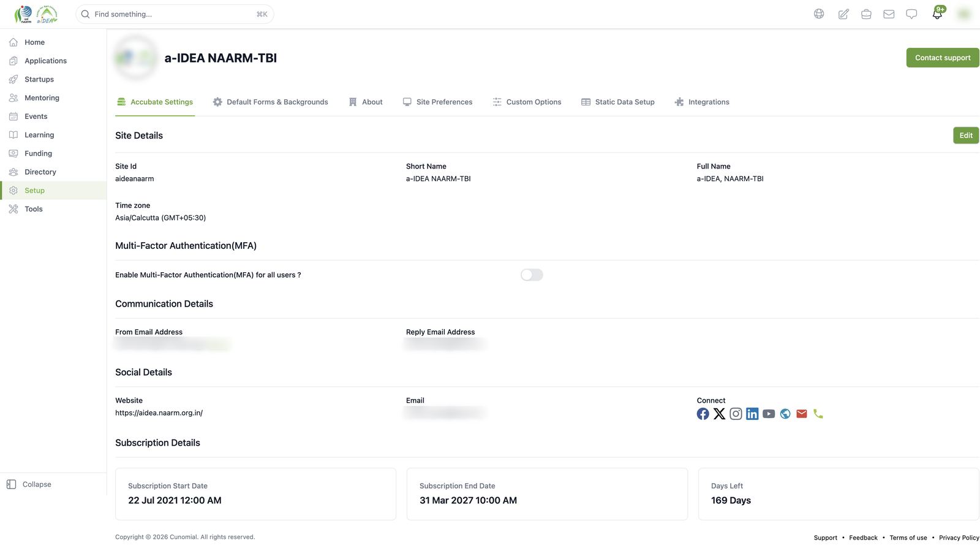Open the Static Data Setup tab
This screenshot has width=980, height=545.
point(618,102)
